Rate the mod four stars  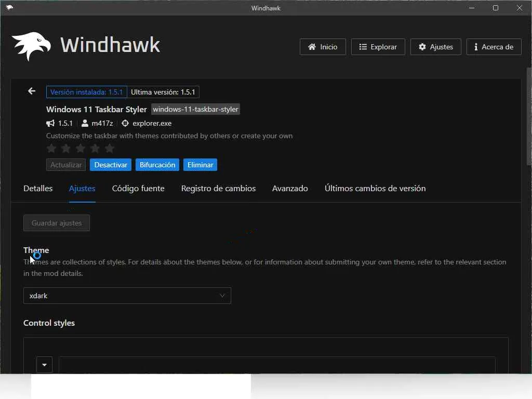click(95, 148)
